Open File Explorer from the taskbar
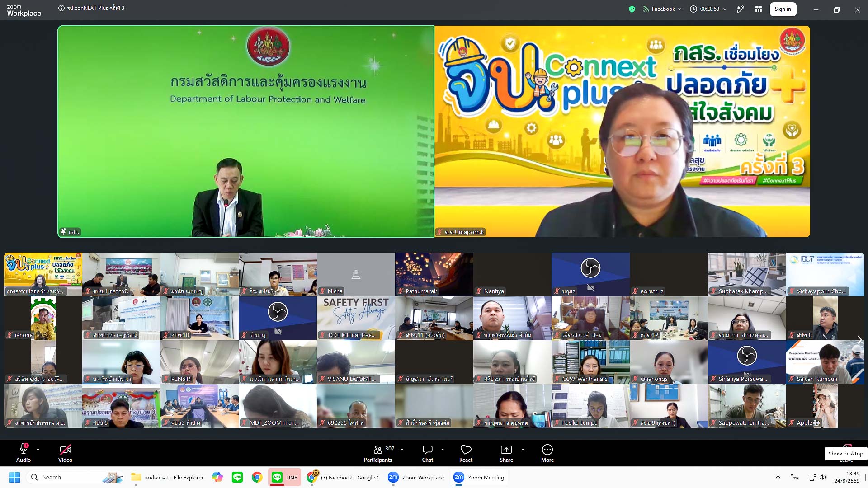Screen dimensions: 868x488 pos(167,477)
